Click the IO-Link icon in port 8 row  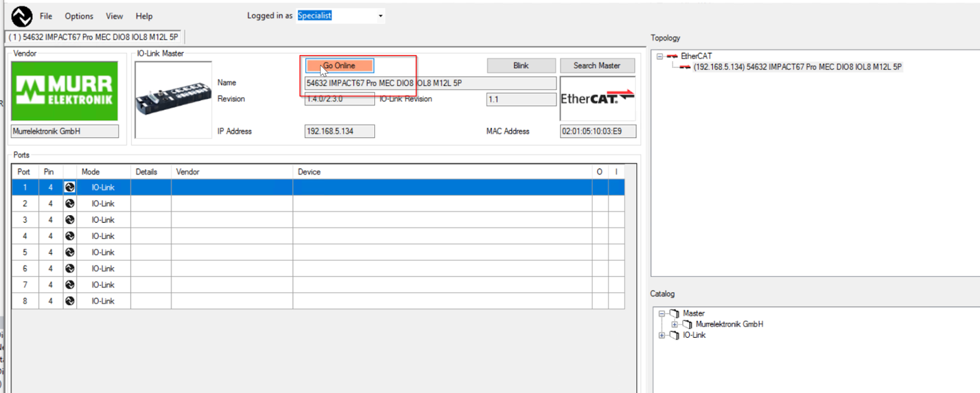[70, 301]
